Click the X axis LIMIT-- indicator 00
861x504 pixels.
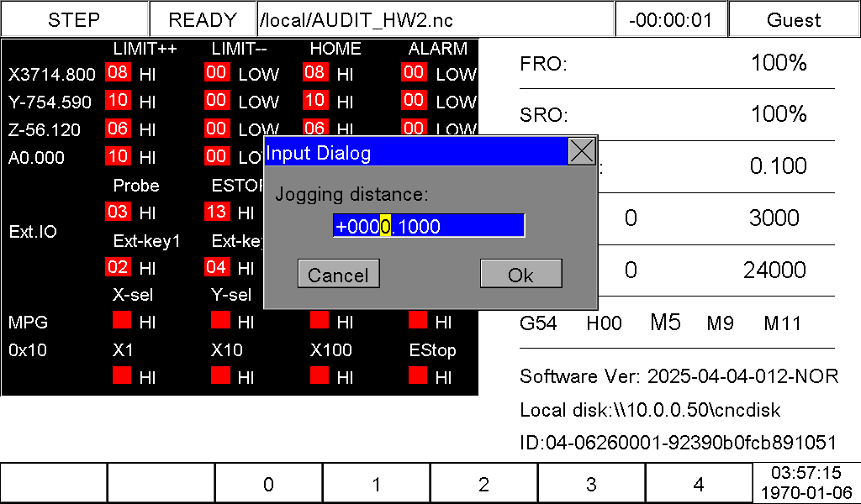click(217, 72)
